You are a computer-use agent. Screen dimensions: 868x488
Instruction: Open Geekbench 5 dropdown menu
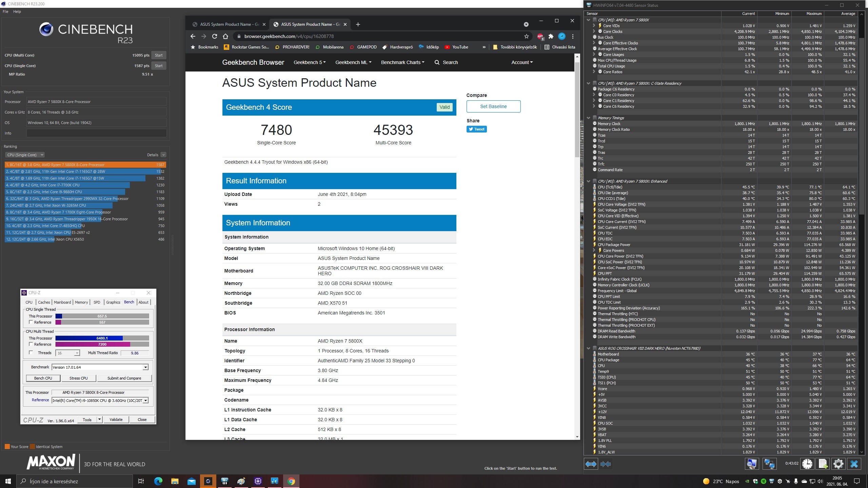pos(310,62)
